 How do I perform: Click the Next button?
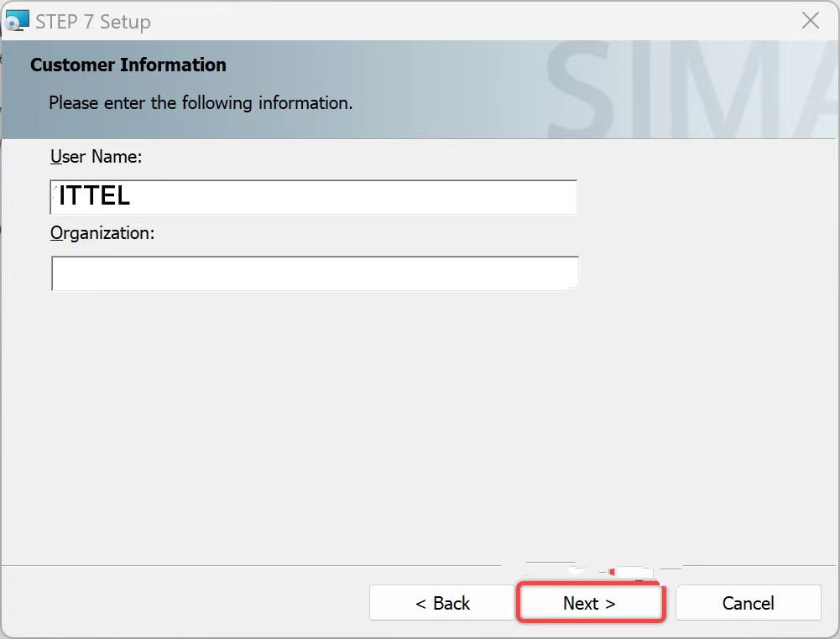coord(590,603)
